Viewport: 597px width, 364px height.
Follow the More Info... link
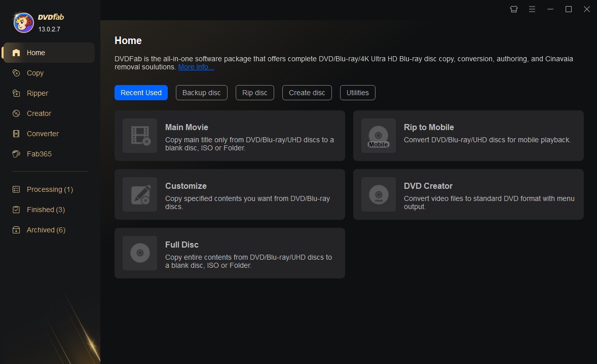coord(196,67)
